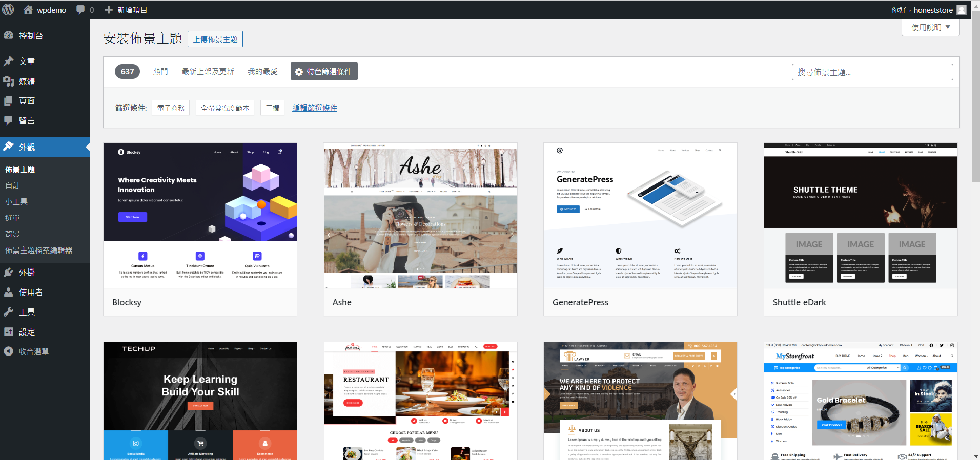980x460 pixels.
Task: Click the 搜尋佈景主題 search field
Action: point(872,72)
